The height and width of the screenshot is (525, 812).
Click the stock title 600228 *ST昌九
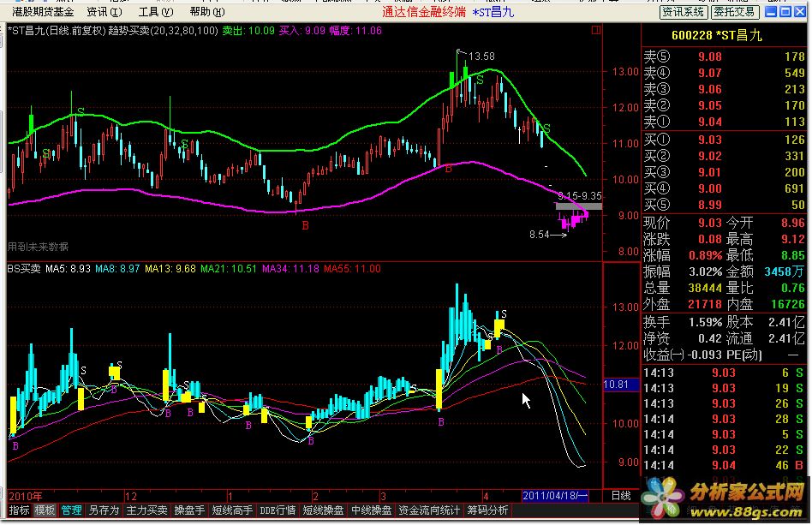(717, 35)
